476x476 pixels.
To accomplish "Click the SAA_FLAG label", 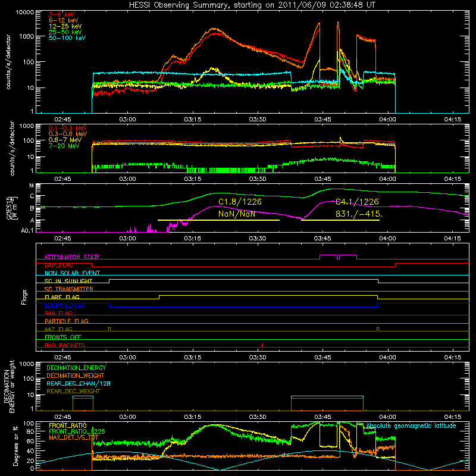I will point(58,313).
